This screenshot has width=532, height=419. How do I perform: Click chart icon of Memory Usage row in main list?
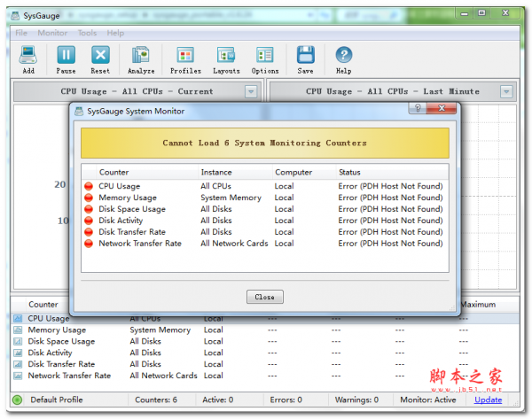click(18, 330)
